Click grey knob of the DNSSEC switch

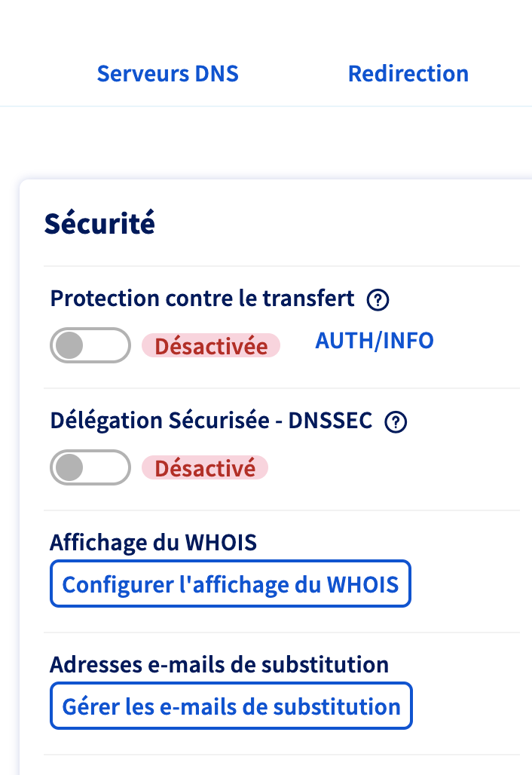point(70,467)
